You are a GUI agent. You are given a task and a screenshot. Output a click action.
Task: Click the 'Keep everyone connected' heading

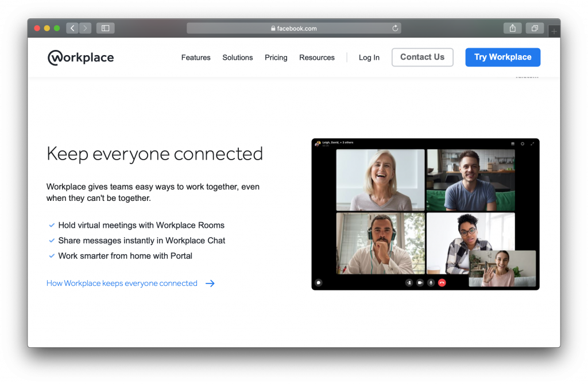(x=154, y=154)
